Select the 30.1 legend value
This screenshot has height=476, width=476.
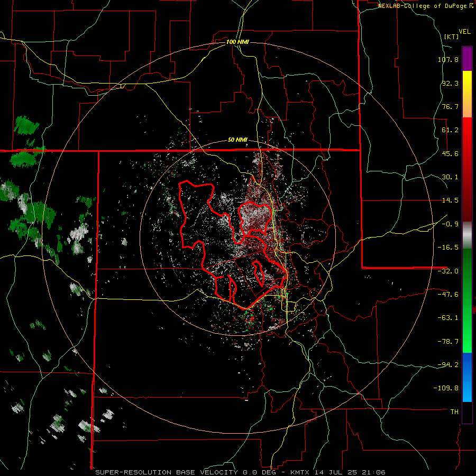[450, 177]
